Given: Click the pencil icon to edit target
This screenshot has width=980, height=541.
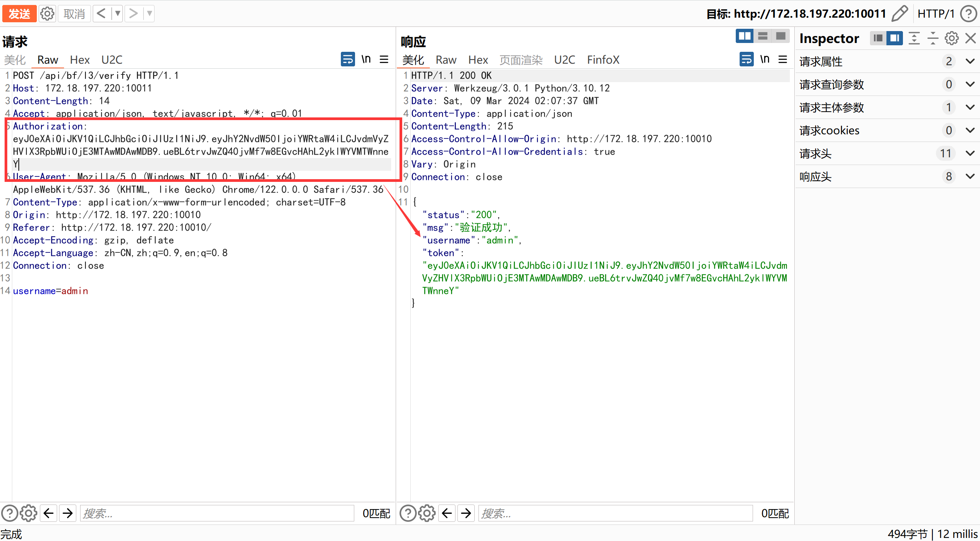Looking at the screenshot, I should pos(899,14).
